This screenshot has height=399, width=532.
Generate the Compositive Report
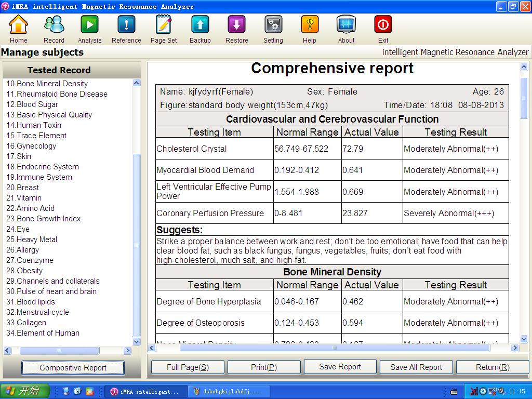click(73, 368)
